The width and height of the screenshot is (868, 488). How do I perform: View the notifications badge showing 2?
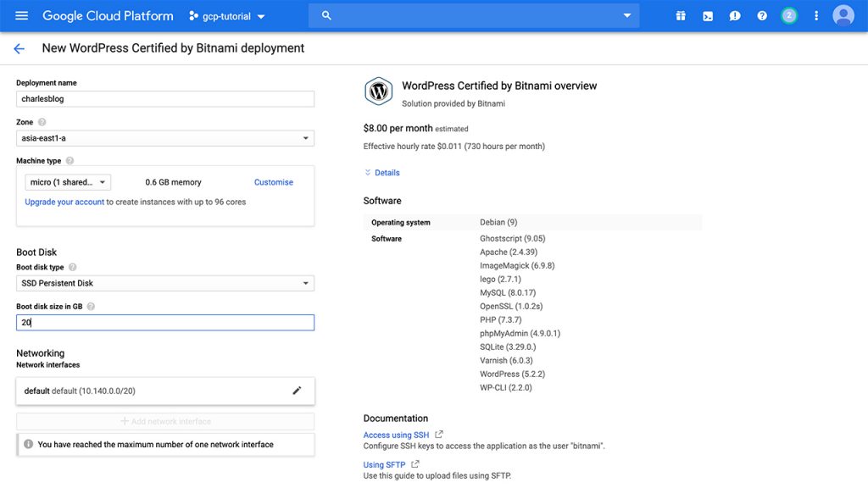[x=789, y=15]
